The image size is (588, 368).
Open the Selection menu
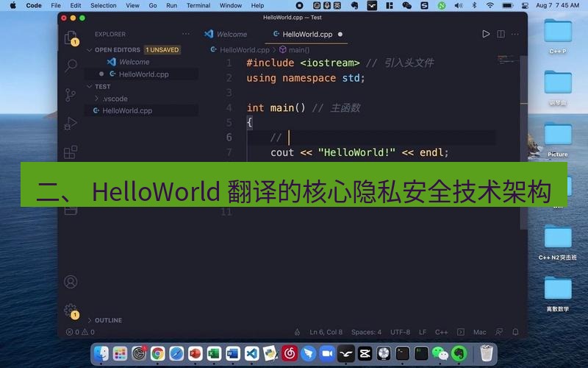[104, 6]
